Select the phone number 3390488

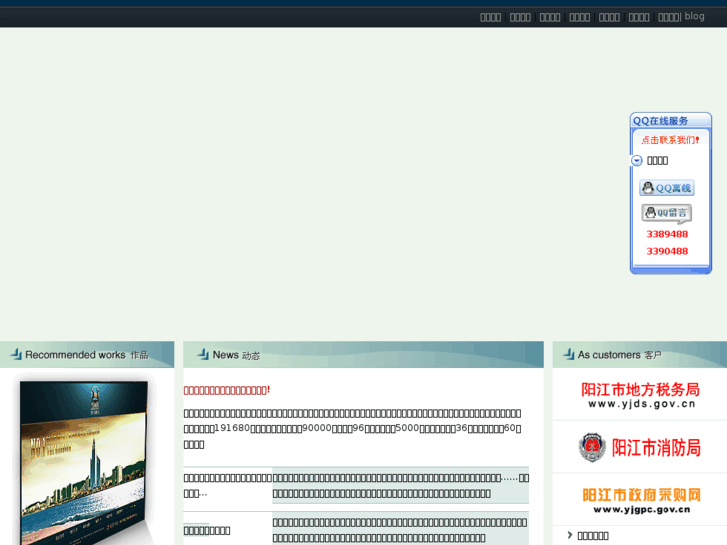point(667,251)
